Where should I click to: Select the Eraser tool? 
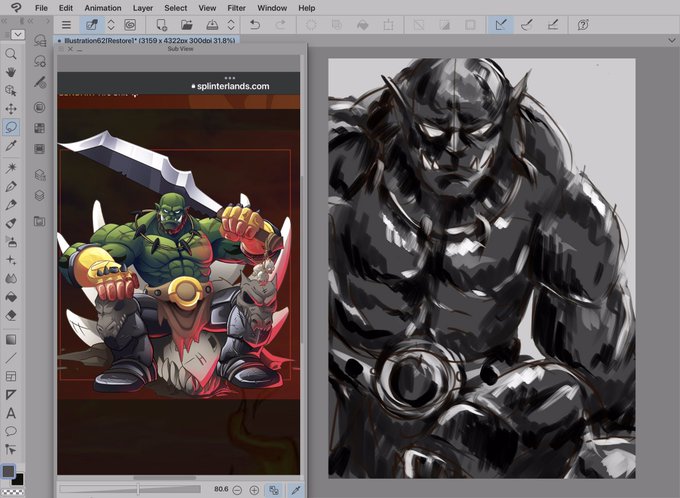click(11, 315)
